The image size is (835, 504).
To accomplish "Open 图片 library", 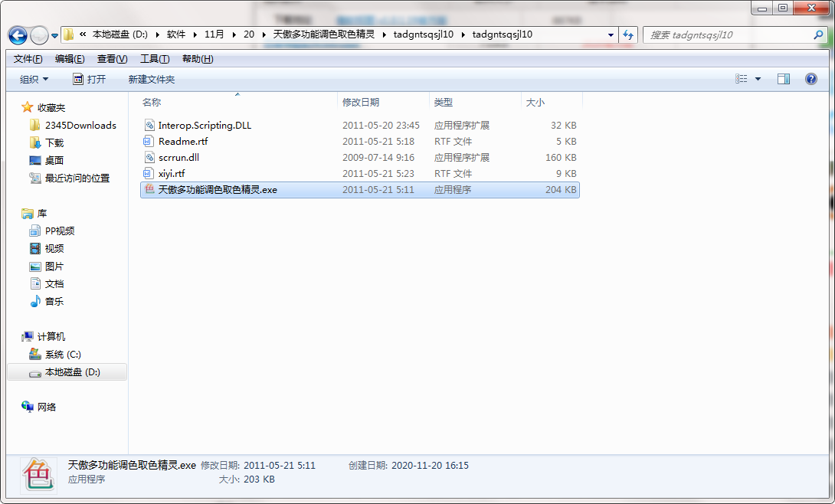I will (x=54, y=266).
